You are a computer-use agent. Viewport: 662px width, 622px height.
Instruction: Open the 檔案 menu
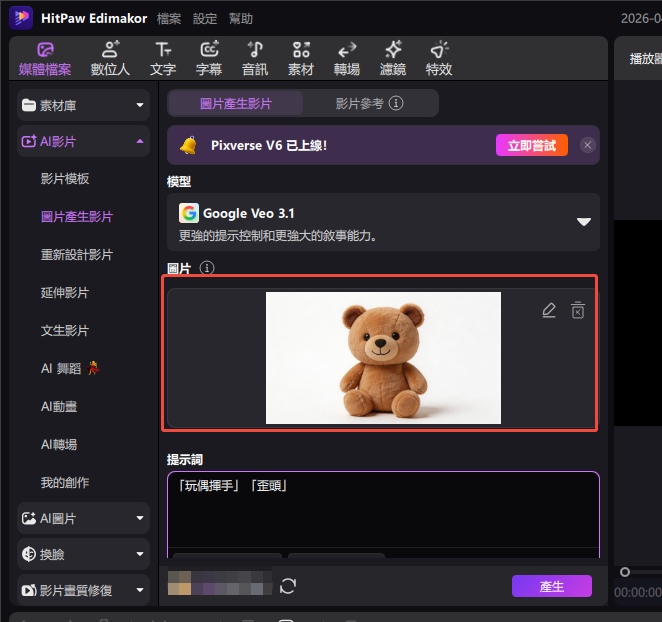coord(169,19)
